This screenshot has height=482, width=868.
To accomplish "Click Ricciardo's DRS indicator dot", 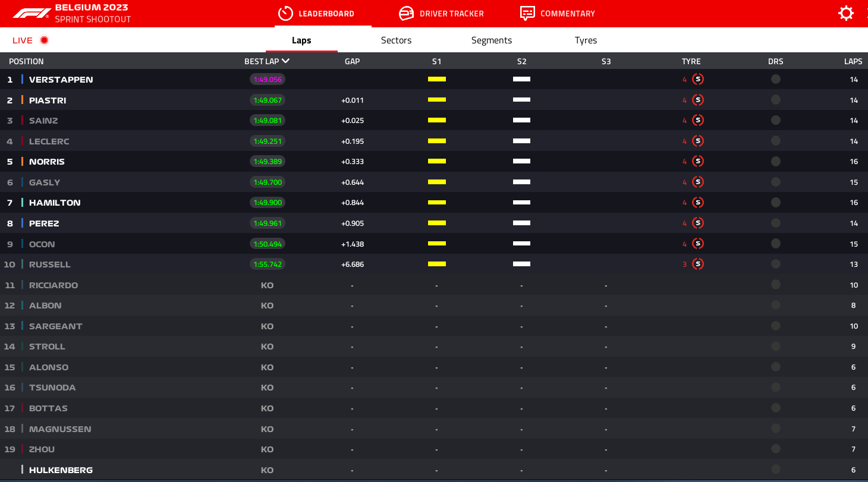I will tap(776, 285).
